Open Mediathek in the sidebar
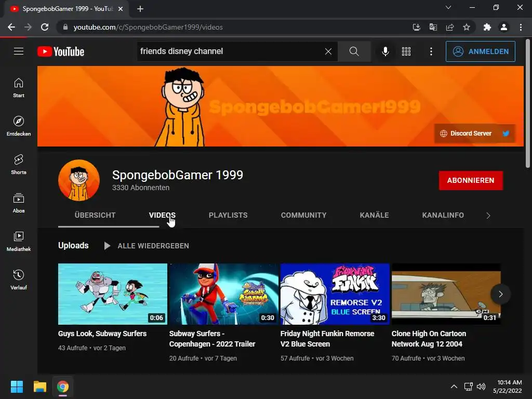This screenshot has width=532, height=399. point(19,241)
